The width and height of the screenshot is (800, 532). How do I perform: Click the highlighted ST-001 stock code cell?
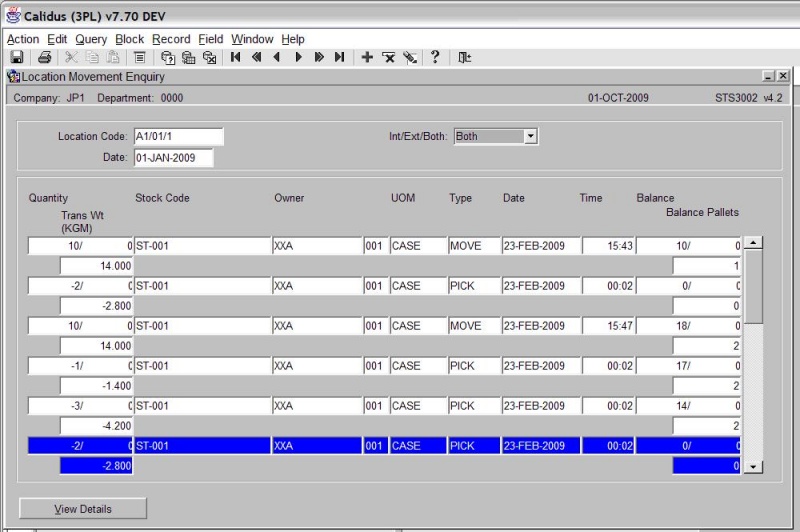(202, 445)
